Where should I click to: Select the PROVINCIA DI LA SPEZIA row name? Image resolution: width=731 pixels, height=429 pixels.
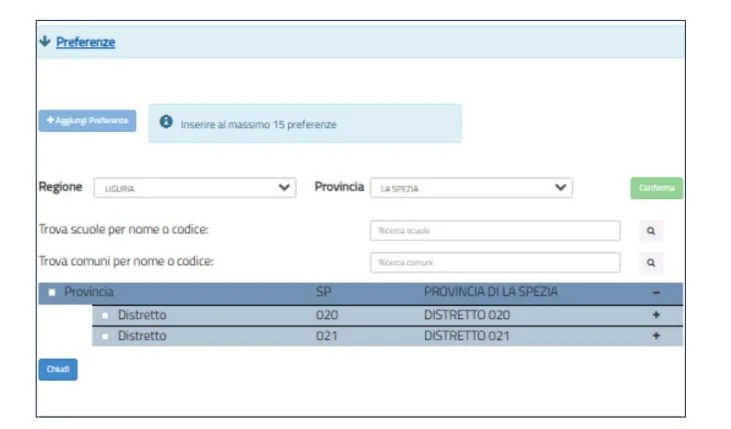pos(490,292)
